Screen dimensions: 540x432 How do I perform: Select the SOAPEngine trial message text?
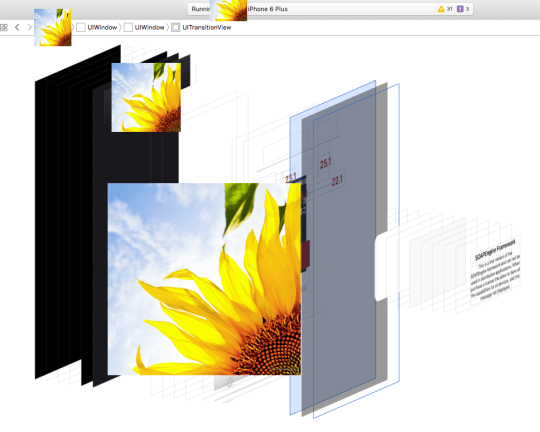[x=495, y=277]
